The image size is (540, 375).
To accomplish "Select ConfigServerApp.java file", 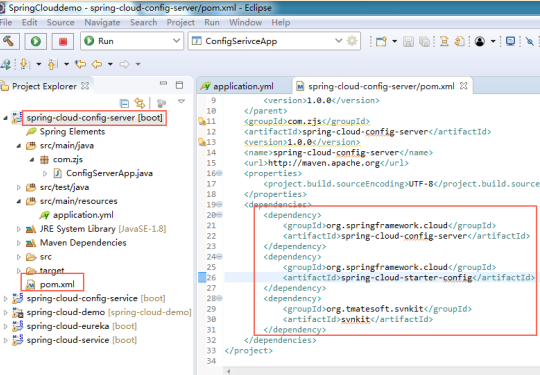I will [109, 173].
